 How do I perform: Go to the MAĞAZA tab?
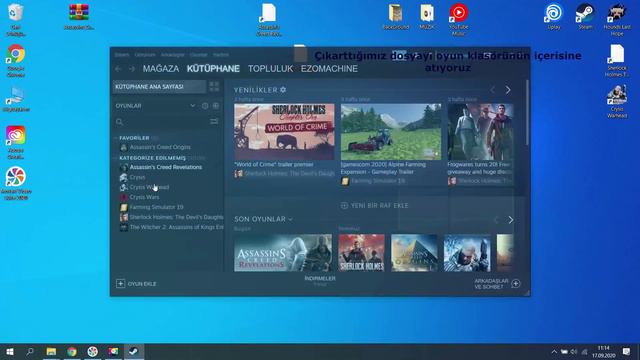pyautogui.click(x=161, y=69)
